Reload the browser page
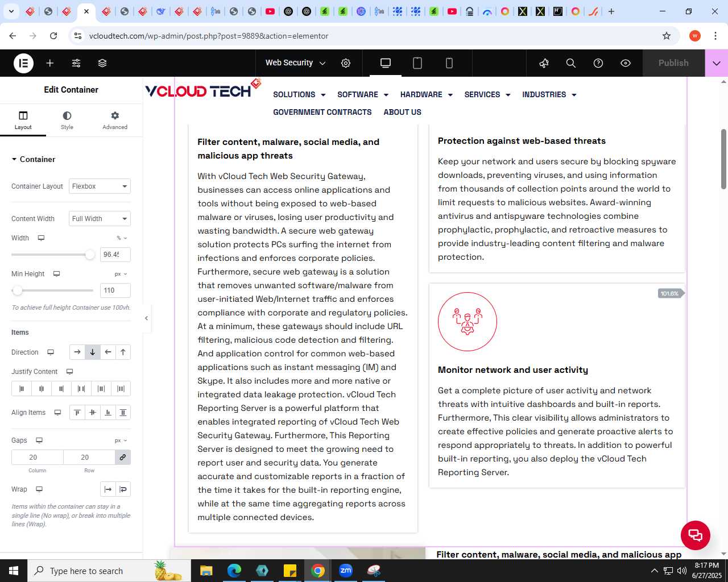Screen dimensions: 728x582 click(53, 36)
